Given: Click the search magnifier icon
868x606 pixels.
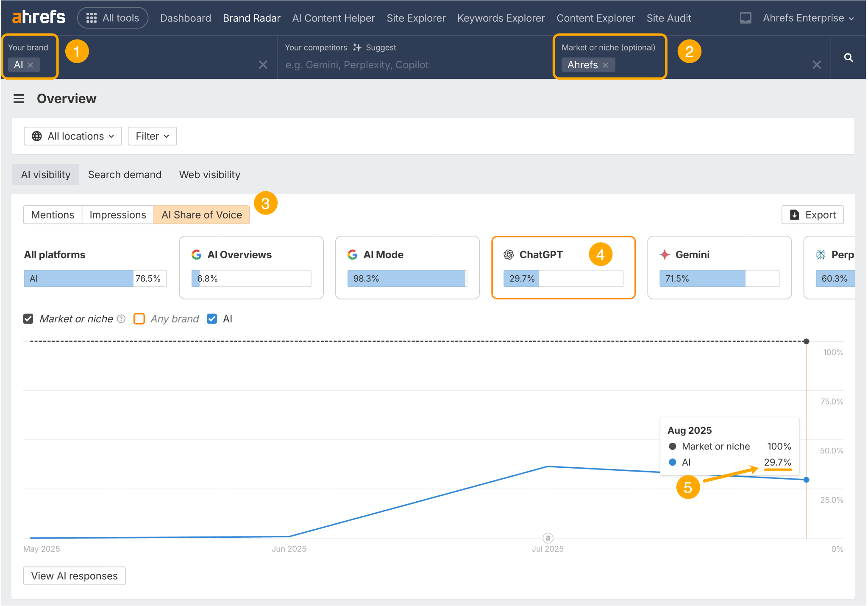Looking at the screenshot, I should click(848, 57).
